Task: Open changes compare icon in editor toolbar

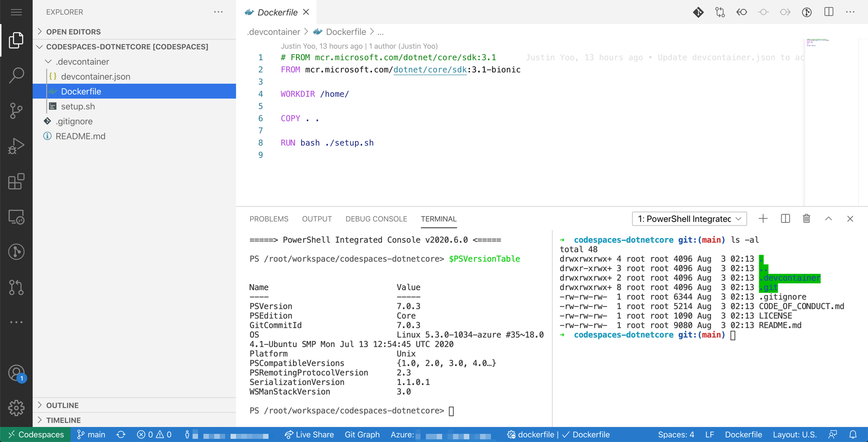Action: (x=720, y=12)
